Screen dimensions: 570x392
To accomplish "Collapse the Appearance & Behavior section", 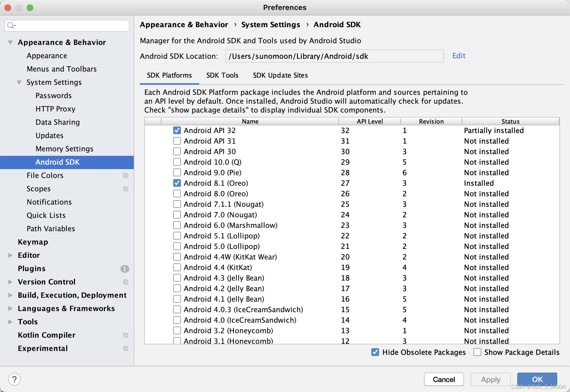I will (x=10, y=42).
